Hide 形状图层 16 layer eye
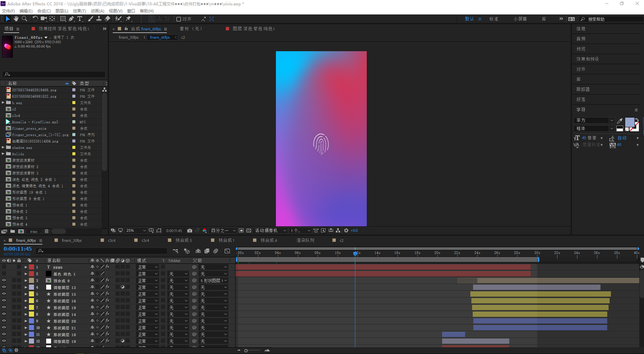Screen dimensions: 644x354 click(4, 300)
